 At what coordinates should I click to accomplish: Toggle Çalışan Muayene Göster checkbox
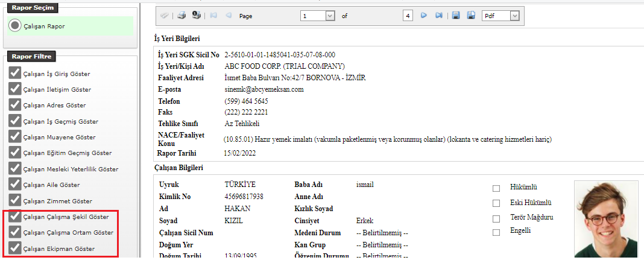(14, 137)
